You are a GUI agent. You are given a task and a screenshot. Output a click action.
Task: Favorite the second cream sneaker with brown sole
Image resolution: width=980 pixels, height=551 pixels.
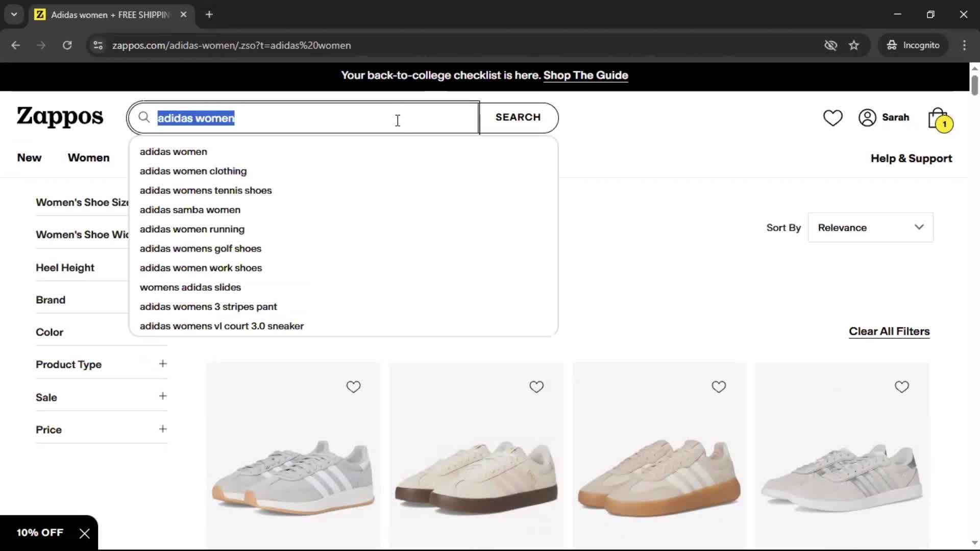click(536, 387)
